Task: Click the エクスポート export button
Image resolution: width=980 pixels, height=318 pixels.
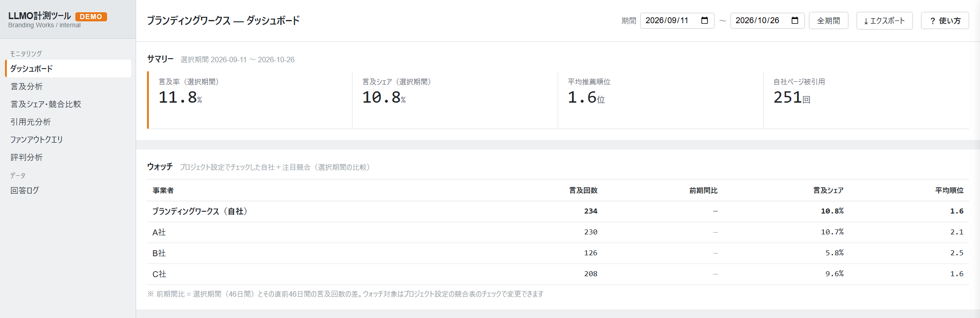Action: click(884, 21)
